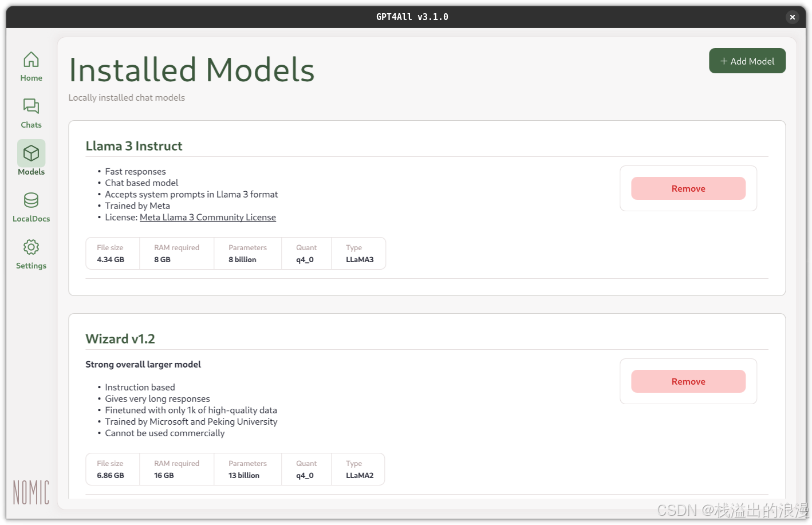Open the LocalDocs database icon
Screen dimensions: 812x525
(31, 200)
